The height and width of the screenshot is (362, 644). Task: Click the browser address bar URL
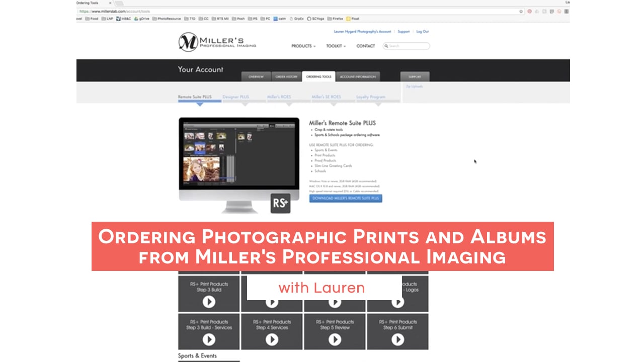point(116,11)
